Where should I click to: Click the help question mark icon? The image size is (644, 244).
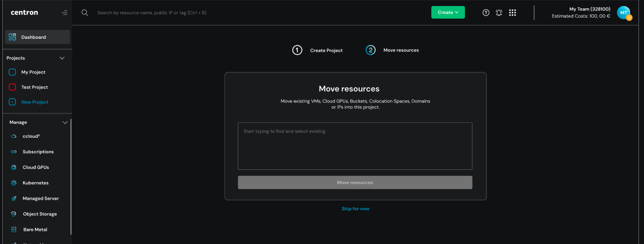click(486, 13)
